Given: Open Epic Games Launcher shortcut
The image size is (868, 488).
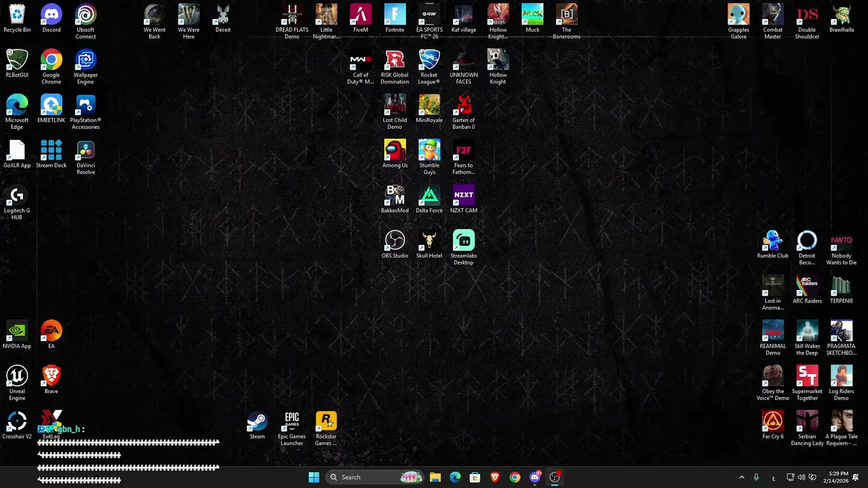Looking at the screenshot, I should click(292, 428).
